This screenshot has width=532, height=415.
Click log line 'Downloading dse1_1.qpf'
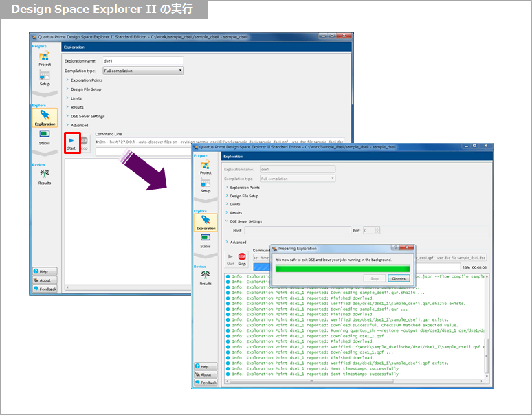[x=309, y=352]
